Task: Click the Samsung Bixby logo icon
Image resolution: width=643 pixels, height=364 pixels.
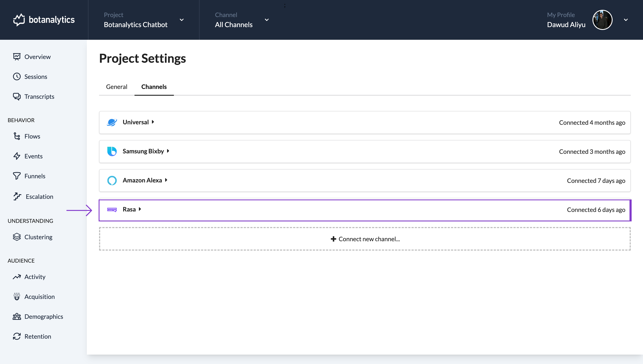Action: point(112,151)
